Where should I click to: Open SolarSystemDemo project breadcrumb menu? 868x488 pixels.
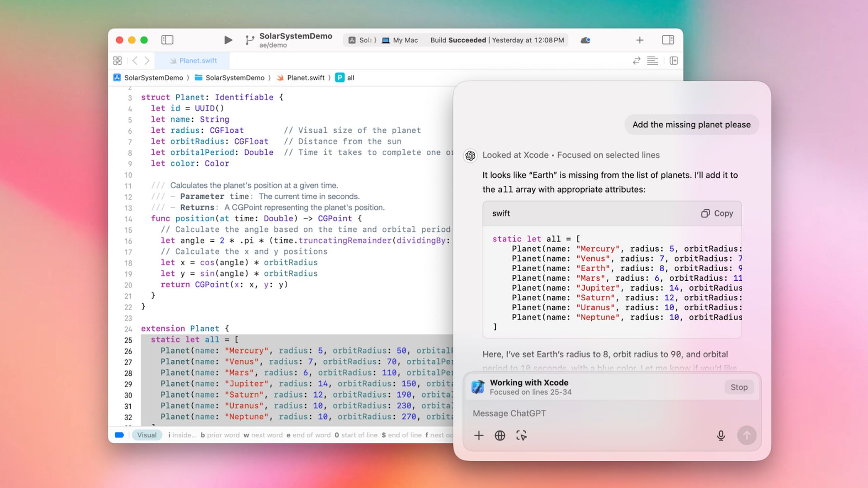(148, 77)
